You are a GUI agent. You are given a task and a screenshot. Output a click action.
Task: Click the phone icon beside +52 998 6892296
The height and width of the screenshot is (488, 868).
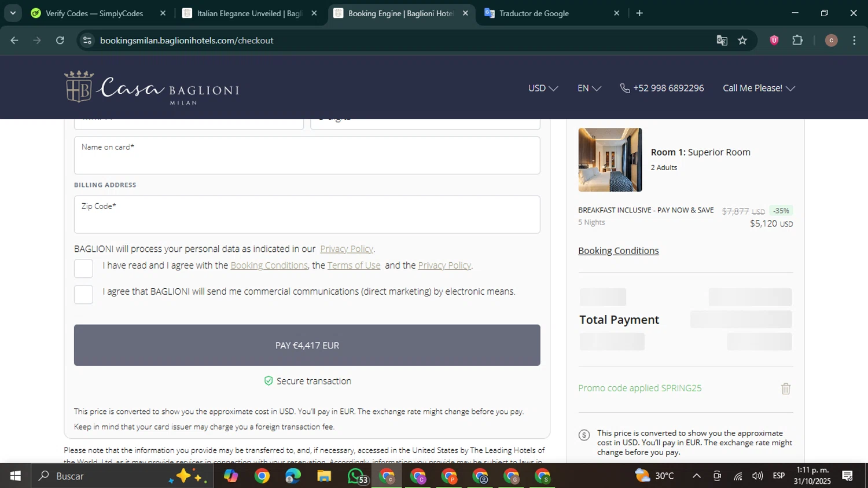click(x=625, y=88)
